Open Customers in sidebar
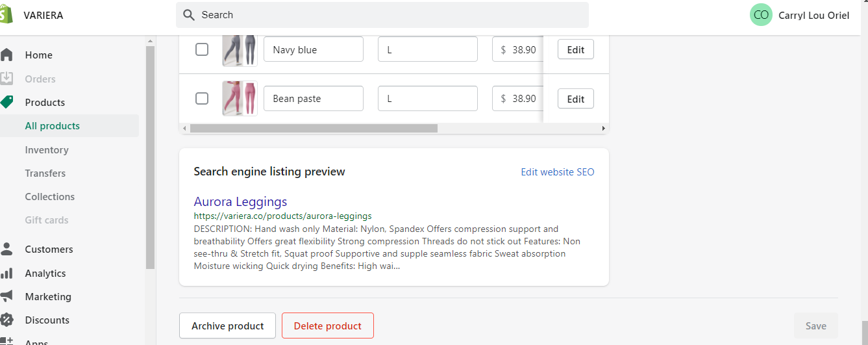Image resolution: width=868 pixels, height=345 pixels. coord(49,249)
